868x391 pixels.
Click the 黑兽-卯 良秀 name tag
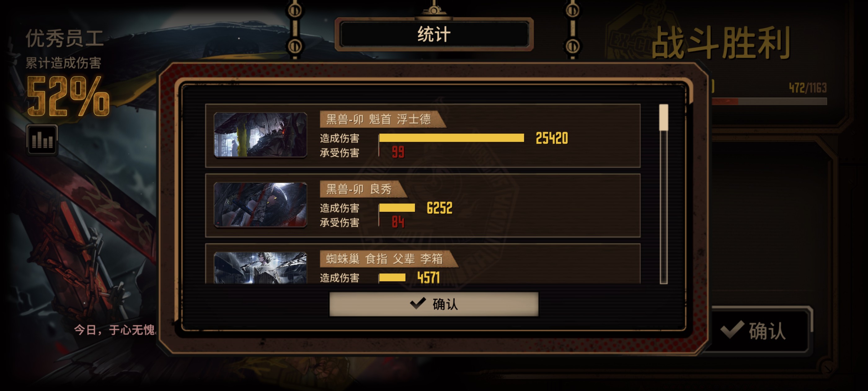coord(363,189)
